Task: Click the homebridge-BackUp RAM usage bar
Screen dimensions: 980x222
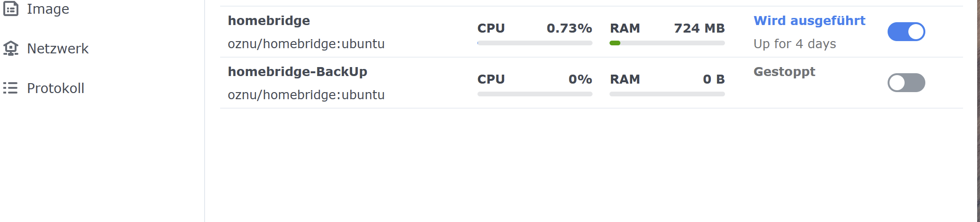Action: click(667, 94)
